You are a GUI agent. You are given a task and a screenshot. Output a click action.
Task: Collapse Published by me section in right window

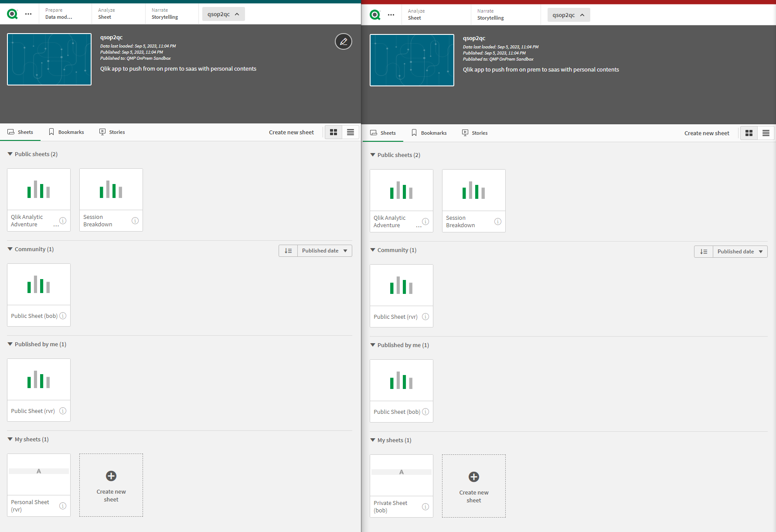point(373,345)
